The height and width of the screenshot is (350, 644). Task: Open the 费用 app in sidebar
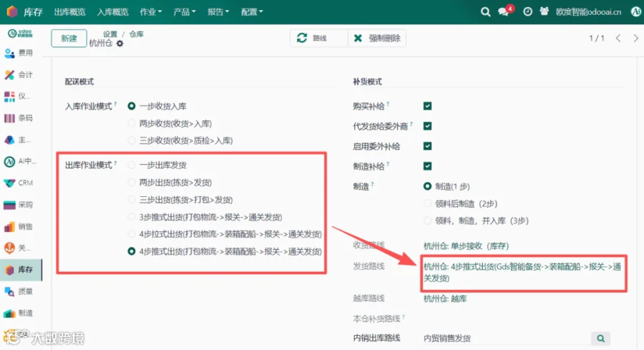point(19,53)
